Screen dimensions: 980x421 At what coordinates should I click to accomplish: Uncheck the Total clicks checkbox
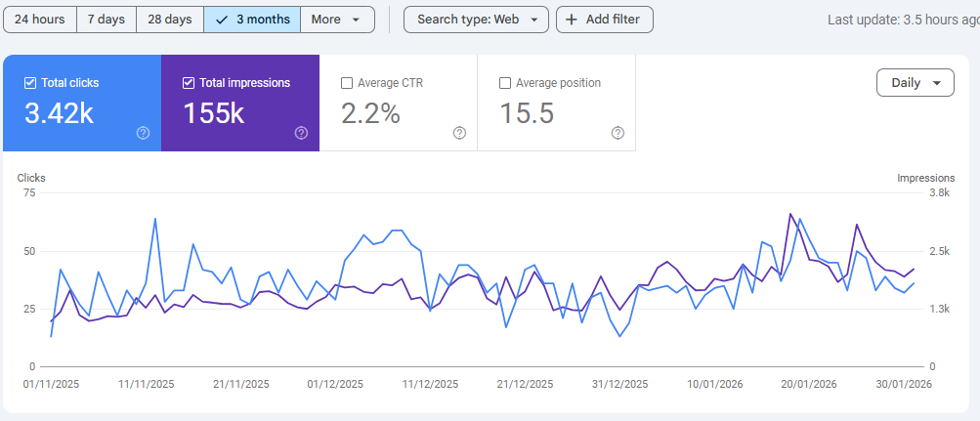(29, 83)
